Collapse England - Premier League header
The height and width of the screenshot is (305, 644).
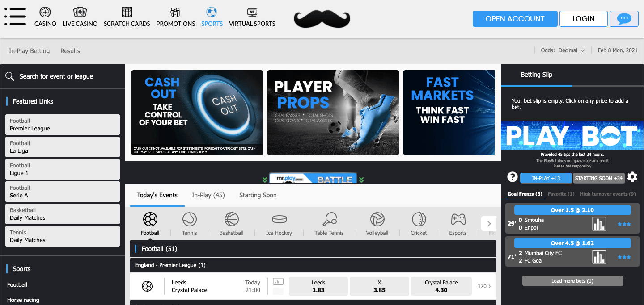(x=313, y=265)
